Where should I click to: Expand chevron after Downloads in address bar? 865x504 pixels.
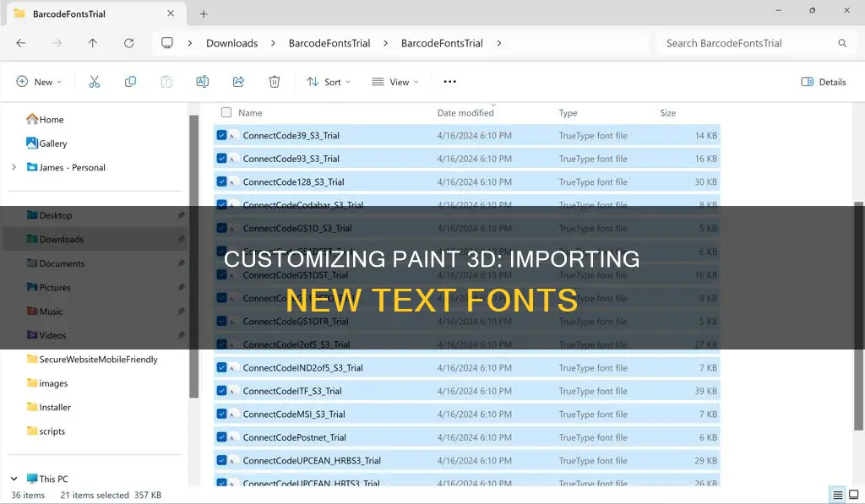point(273,43)
